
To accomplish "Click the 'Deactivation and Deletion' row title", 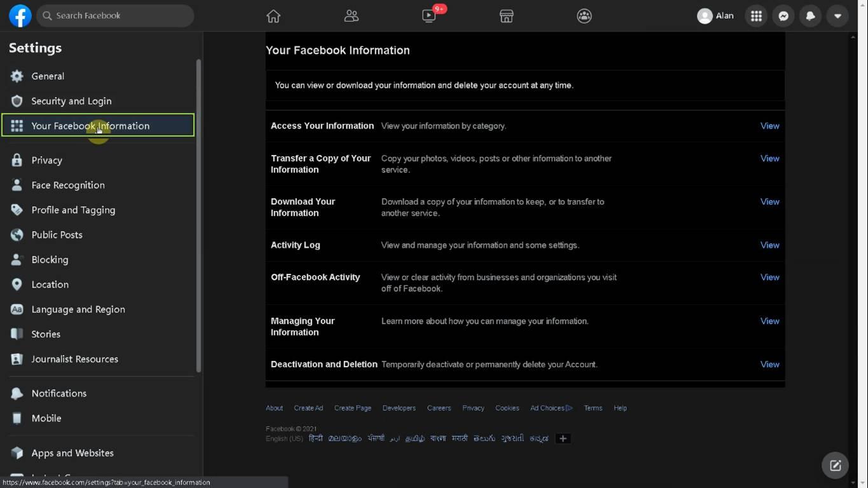I will [x=324, y=364].
